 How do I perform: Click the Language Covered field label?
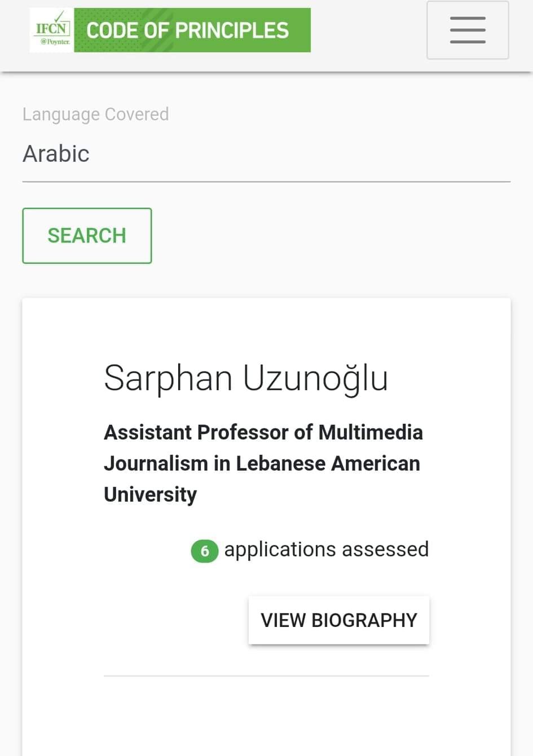95,114
